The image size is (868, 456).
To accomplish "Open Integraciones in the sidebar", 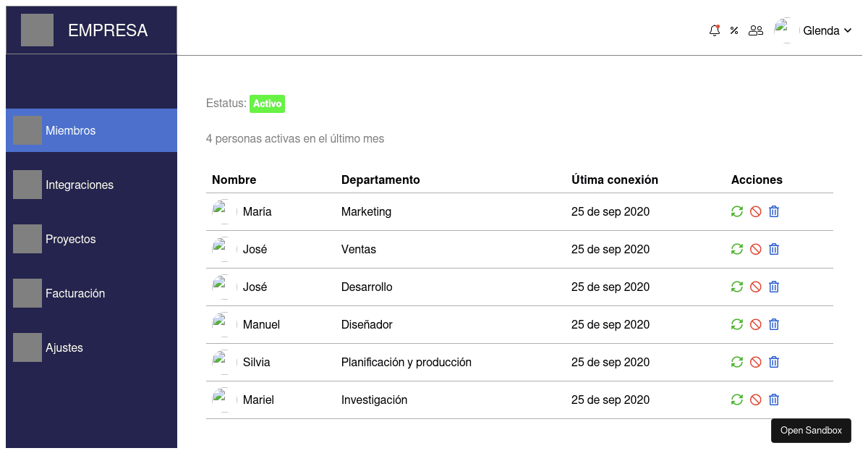I will click(91, 185).
